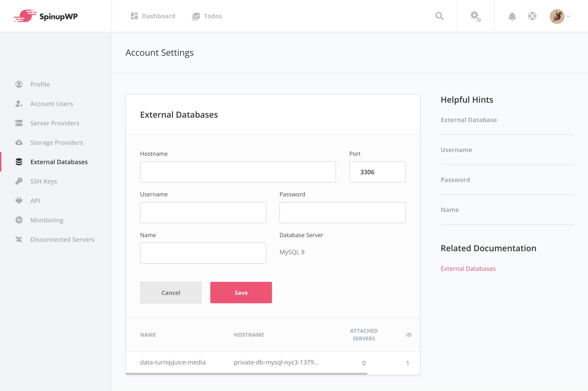Click the Account Users sidebar icon
588x391 pixels.
[x=19, y=103]
